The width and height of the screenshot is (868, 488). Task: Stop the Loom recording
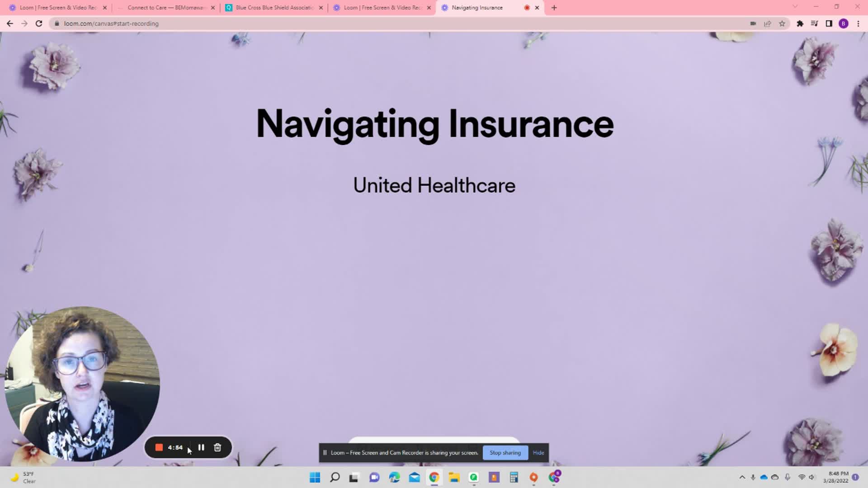pos(159,447)
